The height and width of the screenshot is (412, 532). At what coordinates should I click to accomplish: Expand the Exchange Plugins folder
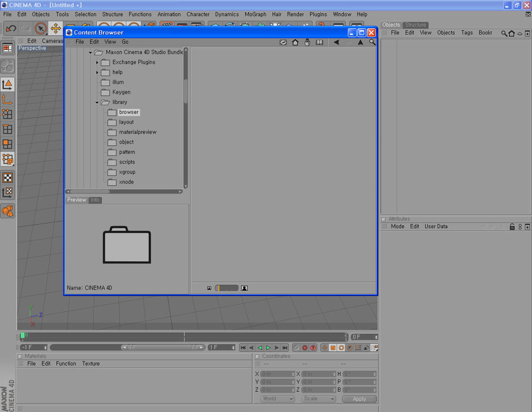tap(97, 62)
